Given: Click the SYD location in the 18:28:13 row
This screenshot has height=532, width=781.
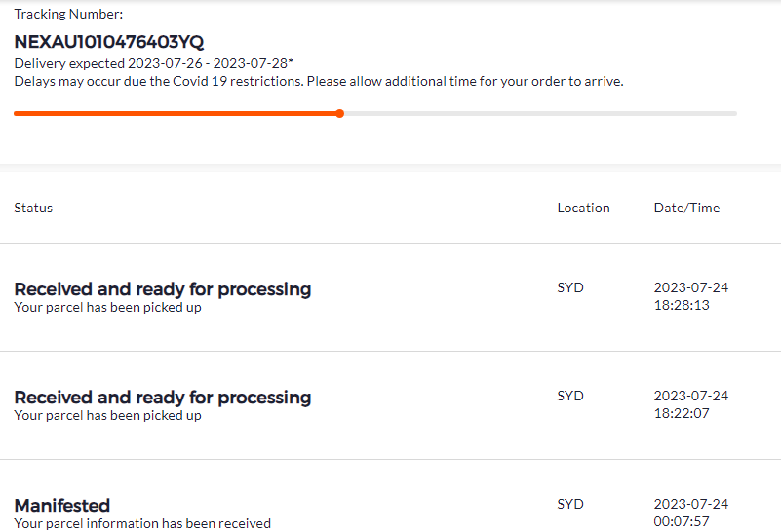Looking at the screenshot, I should click(570, 287).
